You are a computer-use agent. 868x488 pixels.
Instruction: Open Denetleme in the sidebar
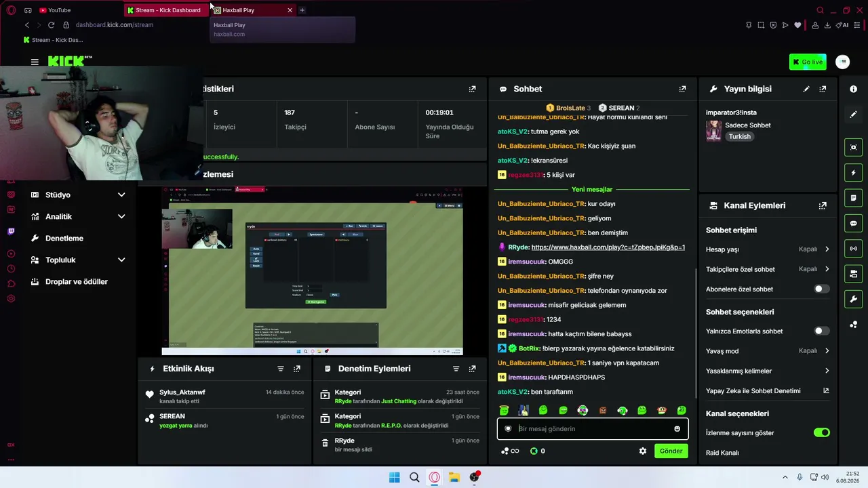click(x=64, y=239)
